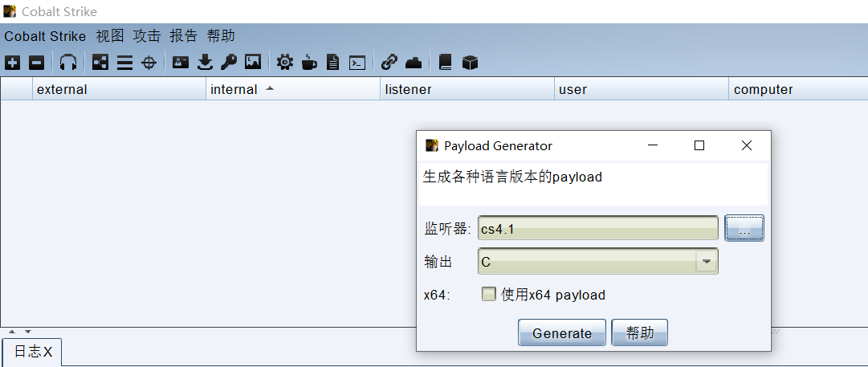Sort by the computer column header

point(798,89)
